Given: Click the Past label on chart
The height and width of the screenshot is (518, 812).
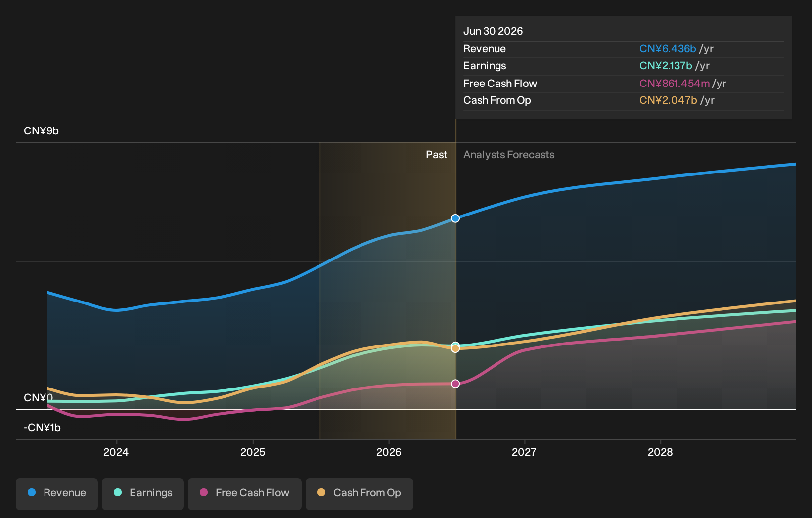Looking at the screenshot, I should [437, 155].
